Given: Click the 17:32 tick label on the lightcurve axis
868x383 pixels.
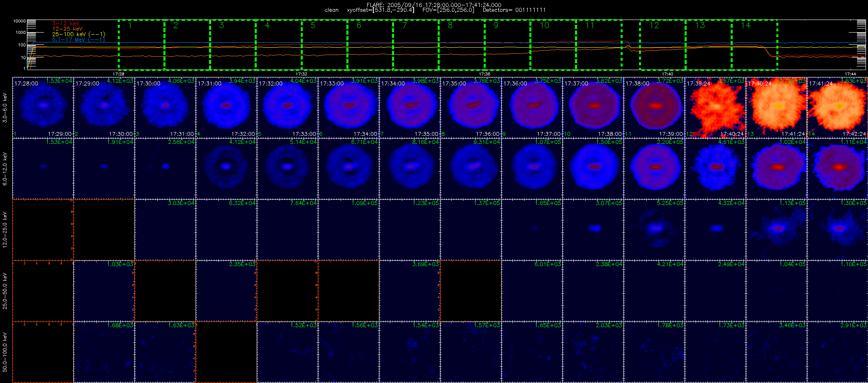Looking at the screenshot, I should [x=302, y=74].
